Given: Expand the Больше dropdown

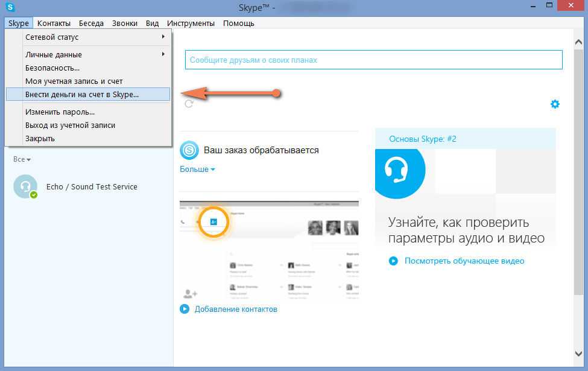Looking at the screenshot, I should coord(197,170).
